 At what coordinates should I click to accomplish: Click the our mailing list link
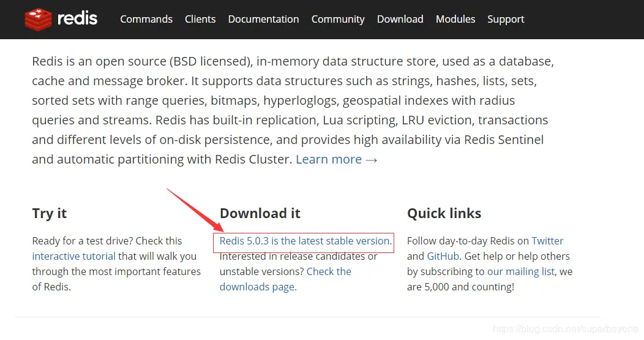click(521, 271)
